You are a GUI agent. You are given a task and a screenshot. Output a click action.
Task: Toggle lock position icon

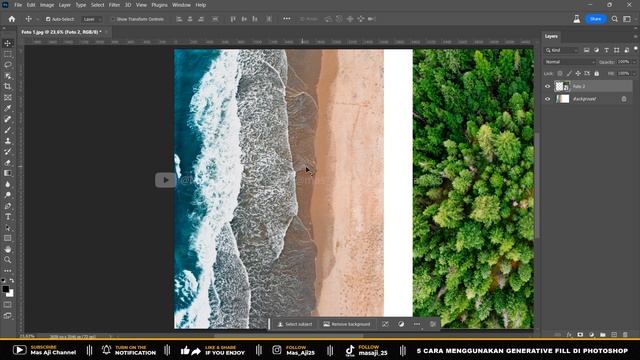tap(578, 73)
